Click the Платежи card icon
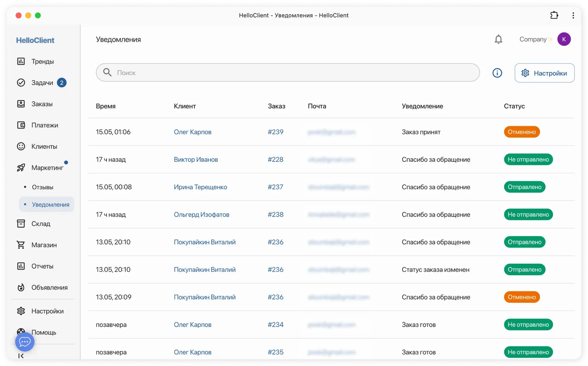Viewport: 588px width, 366px height. (21, 125)
